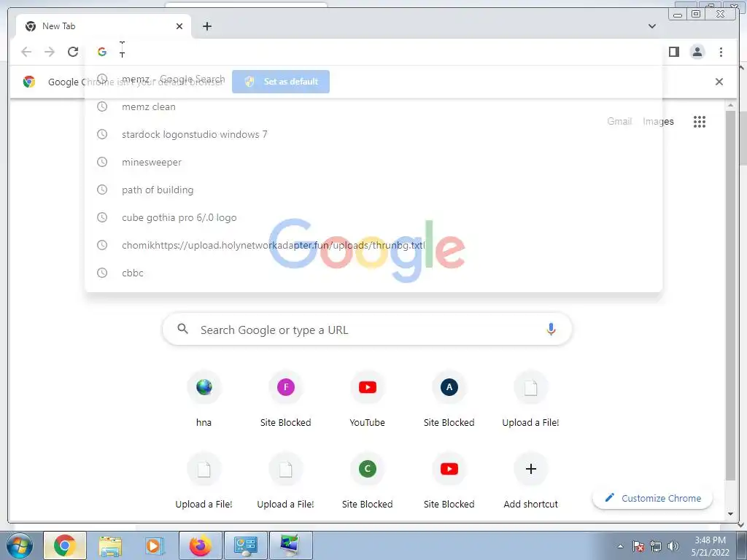Select the 'memz clean' suggestion
The image size is (747, 560).
pyautogui.click(x=373, y=106)
